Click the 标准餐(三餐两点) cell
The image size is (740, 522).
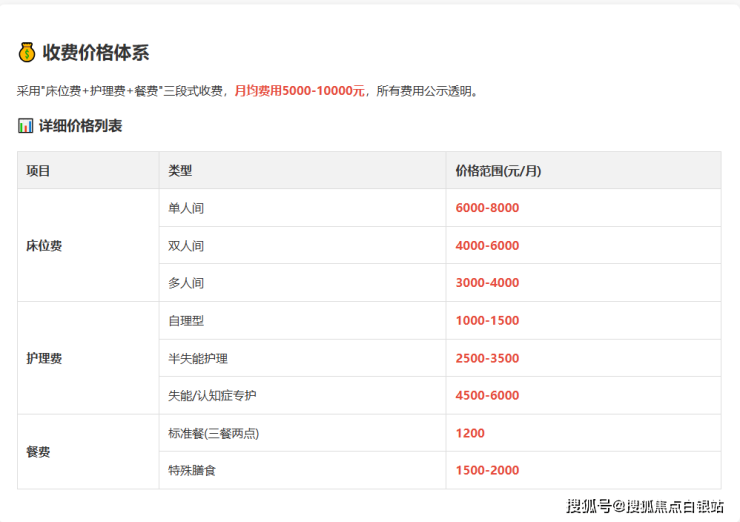pos(214,433)
